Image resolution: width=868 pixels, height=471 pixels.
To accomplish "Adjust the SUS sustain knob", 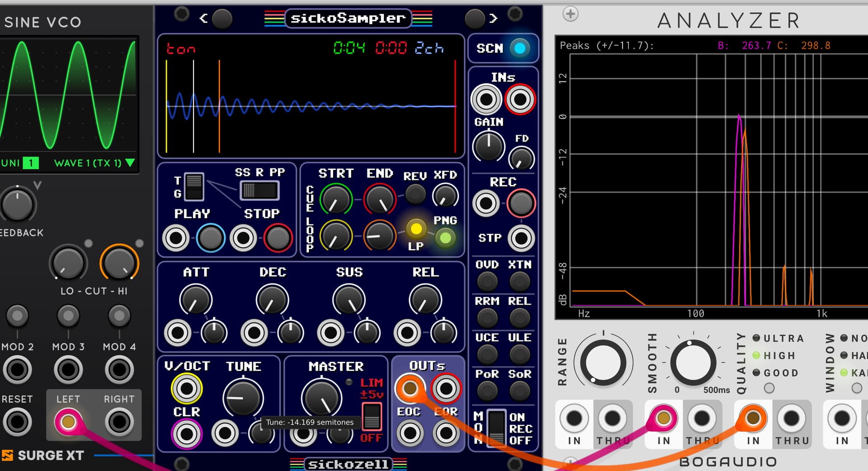I will click(x=349, y=300).
